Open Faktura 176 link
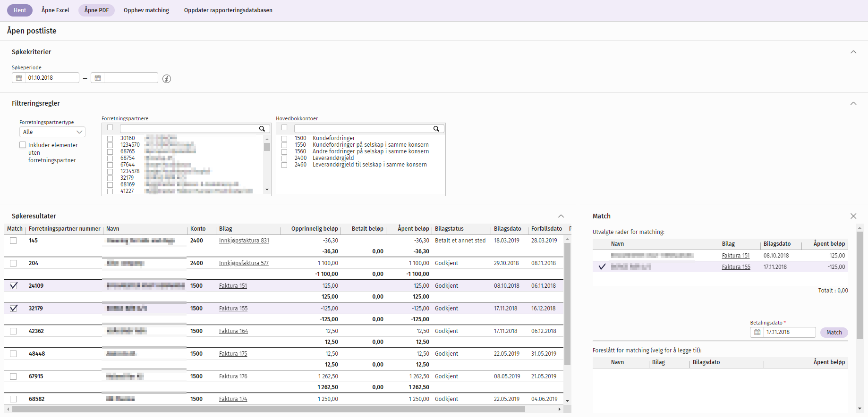This screenshot has height=417, width=868. [x=233, y=376]
